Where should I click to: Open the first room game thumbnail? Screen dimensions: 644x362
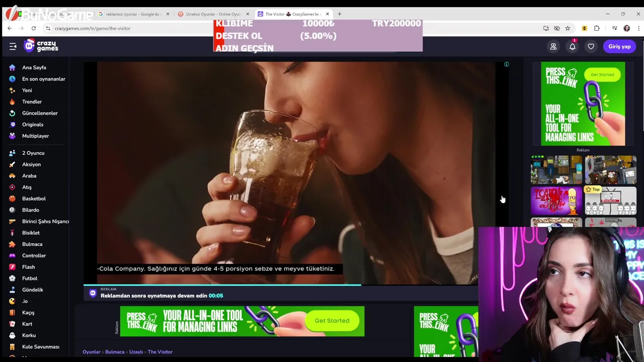(x=556, y=170)
